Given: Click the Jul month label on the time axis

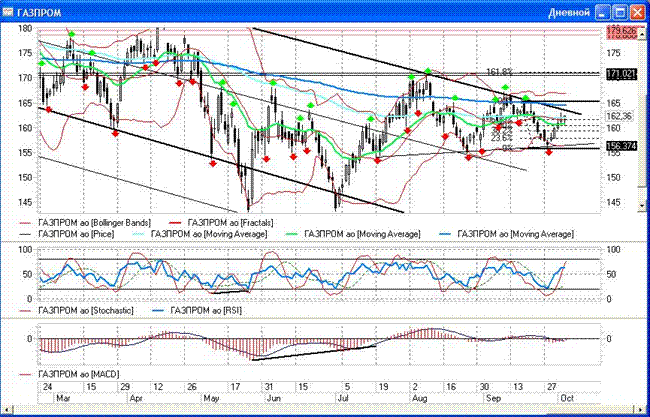Looking at the screenshot, I should tap(342, 398).
